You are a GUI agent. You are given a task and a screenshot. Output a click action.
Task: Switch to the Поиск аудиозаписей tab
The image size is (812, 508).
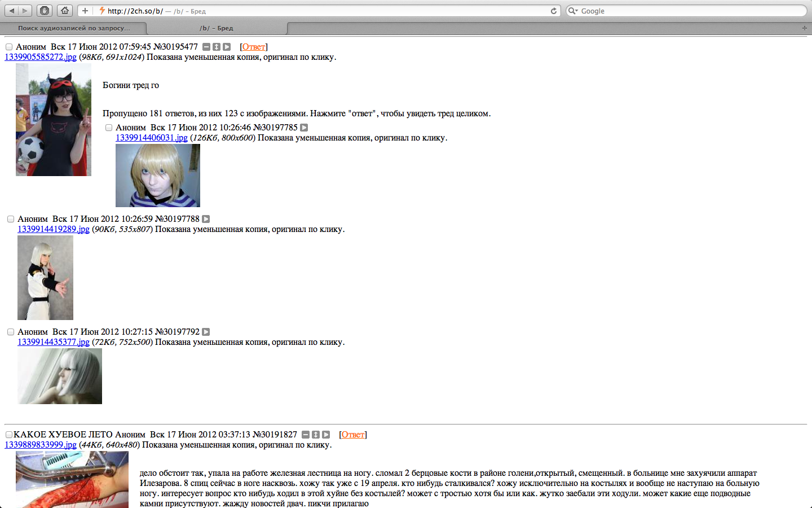click(x=73, y=28)
